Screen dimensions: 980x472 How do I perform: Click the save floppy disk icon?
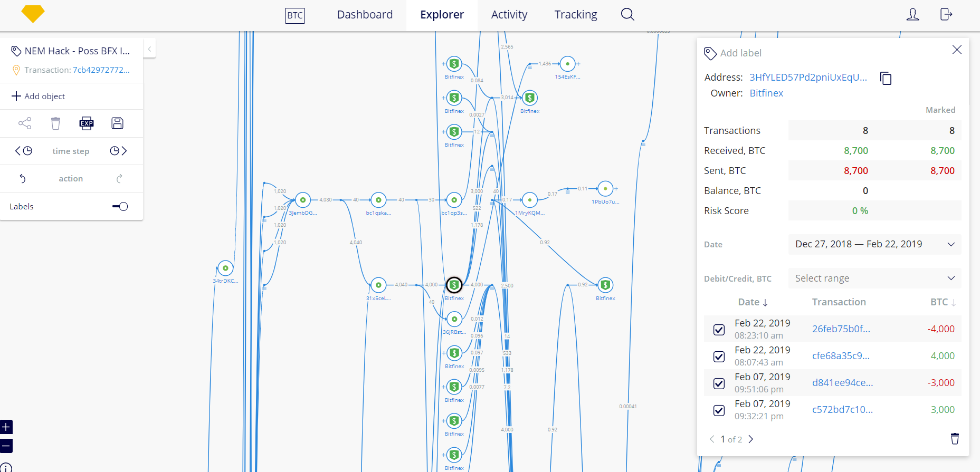click(x=117, y=123)
